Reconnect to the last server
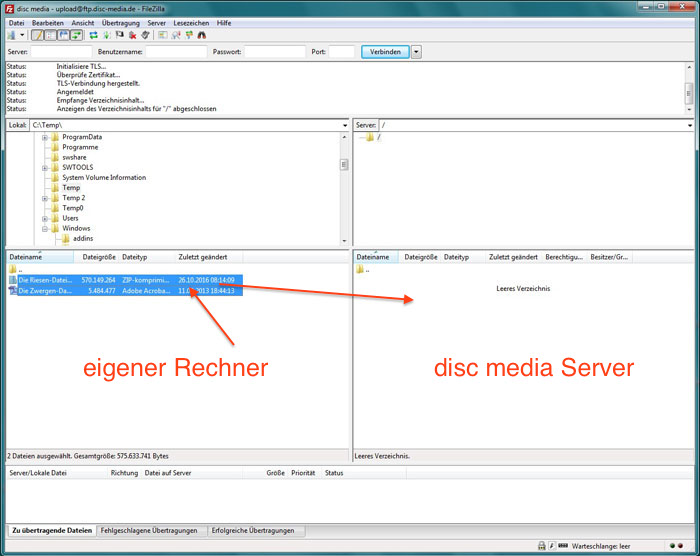The width and height of the screenshot is (700, 556). (x=146, y=35)
